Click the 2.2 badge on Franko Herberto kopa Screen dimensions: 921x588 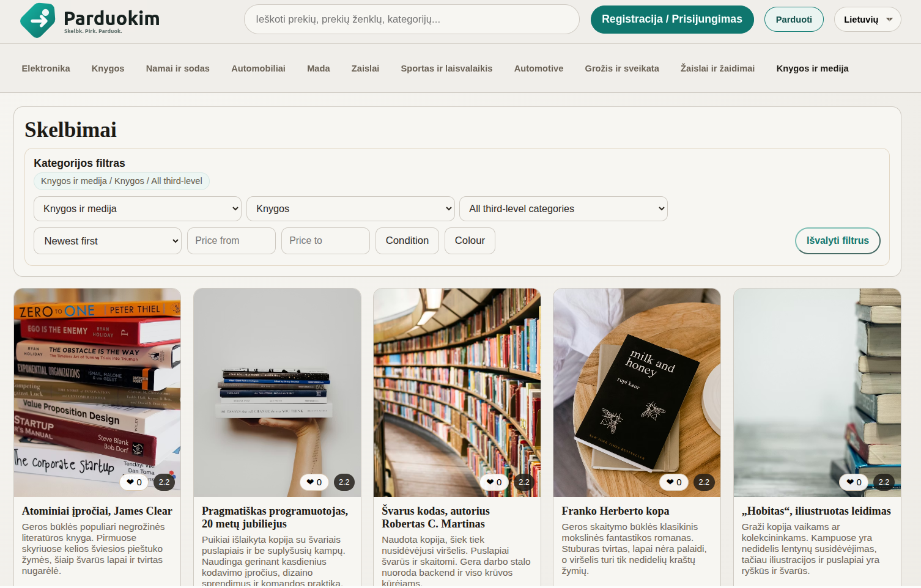pos(704,482)
